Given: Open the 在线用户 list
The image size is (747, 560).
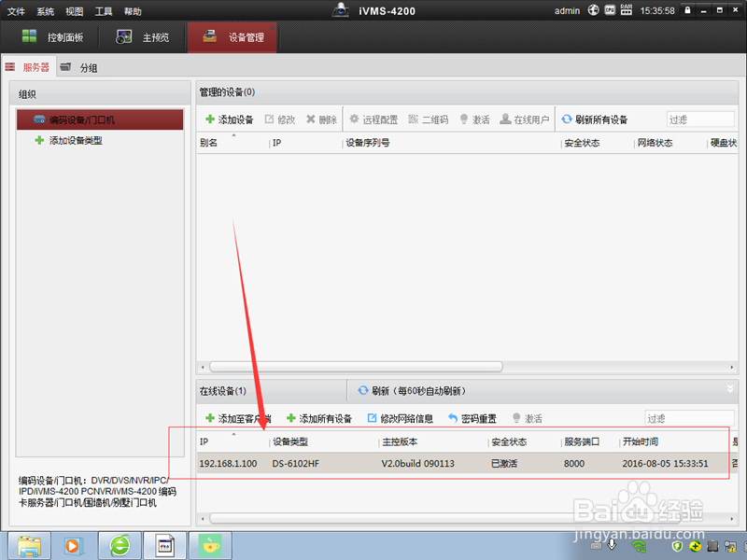Looking at the screenshot, I should click(x=524, y=119).
